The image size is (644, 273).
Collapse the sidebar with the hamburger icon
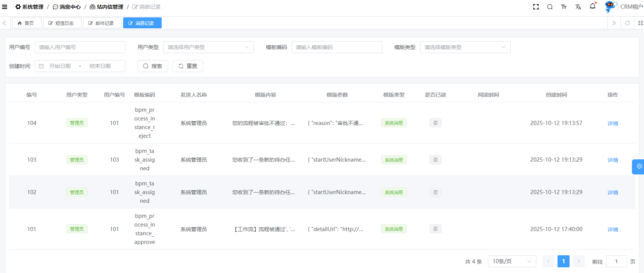pyautogui.click(x=5, y=7)
